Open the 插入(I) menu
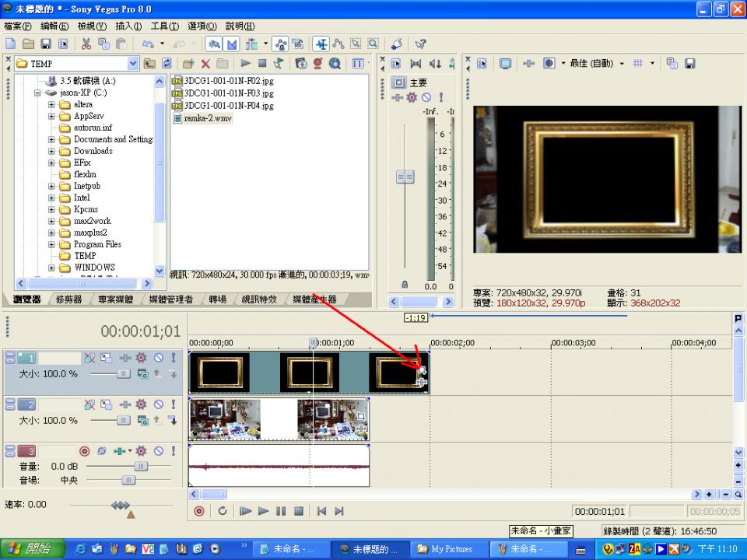747x560 pixels. click(128, 26)
